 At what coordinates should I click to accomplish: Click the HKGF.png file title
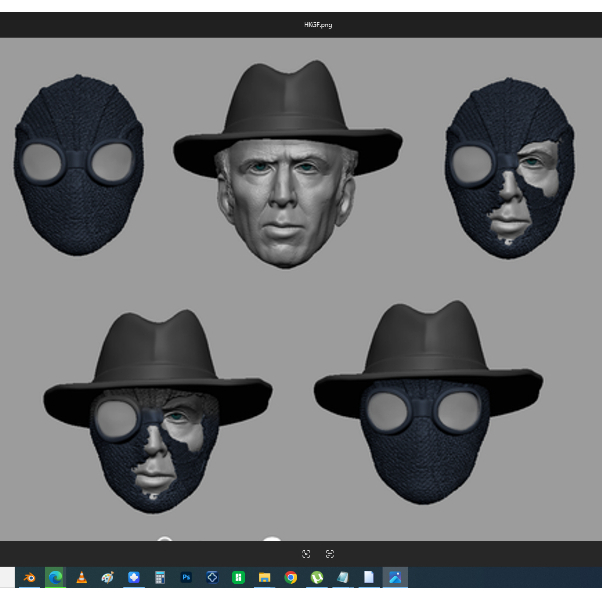(x=318, y=25)
